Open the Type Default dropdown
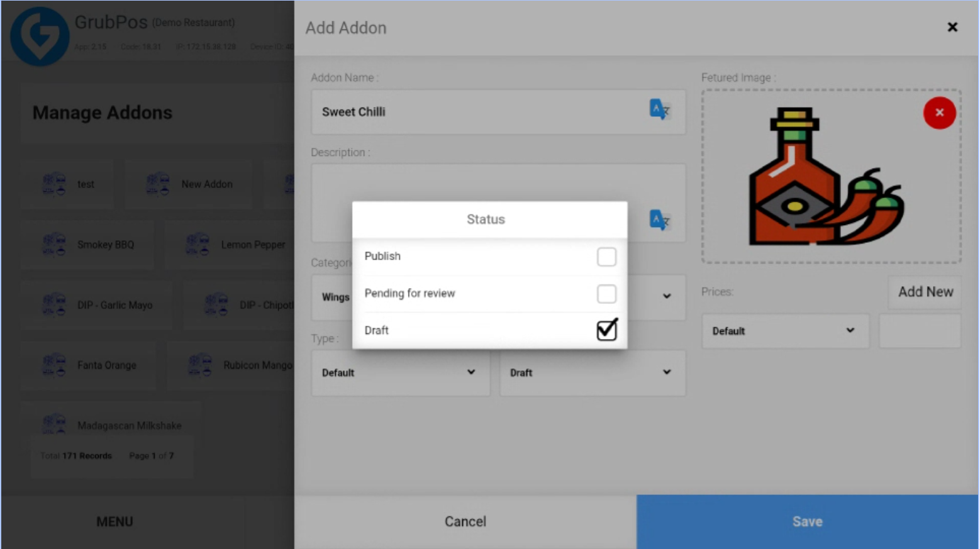Image resolution: width=980 pixels, height=549 pixels. [x=401, y=372]
